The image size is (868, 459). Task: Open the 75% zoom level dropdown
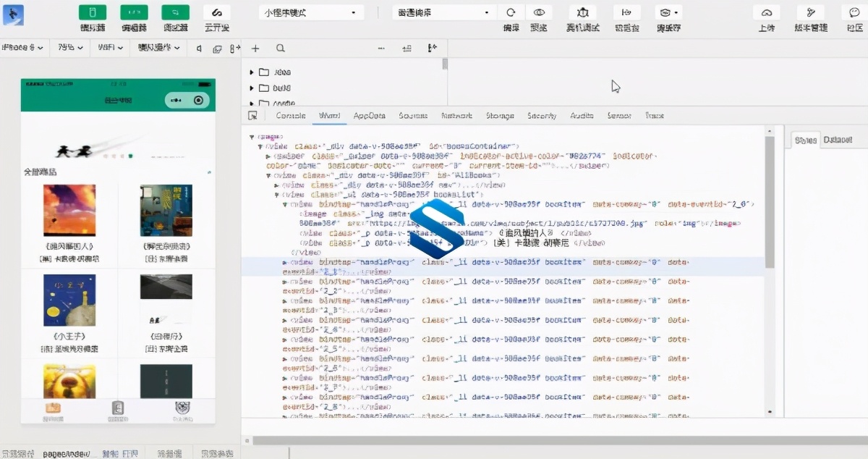(x=70, y=48)
